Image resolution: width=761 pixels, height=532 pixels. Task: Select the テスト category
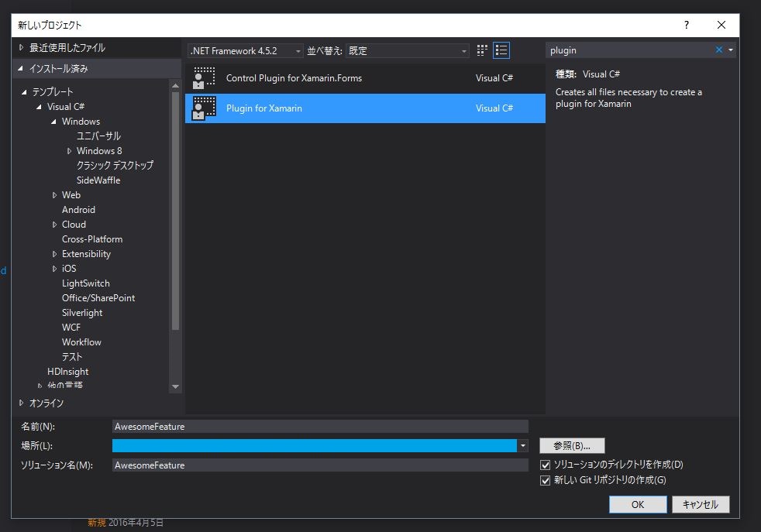tap(72, 357)
